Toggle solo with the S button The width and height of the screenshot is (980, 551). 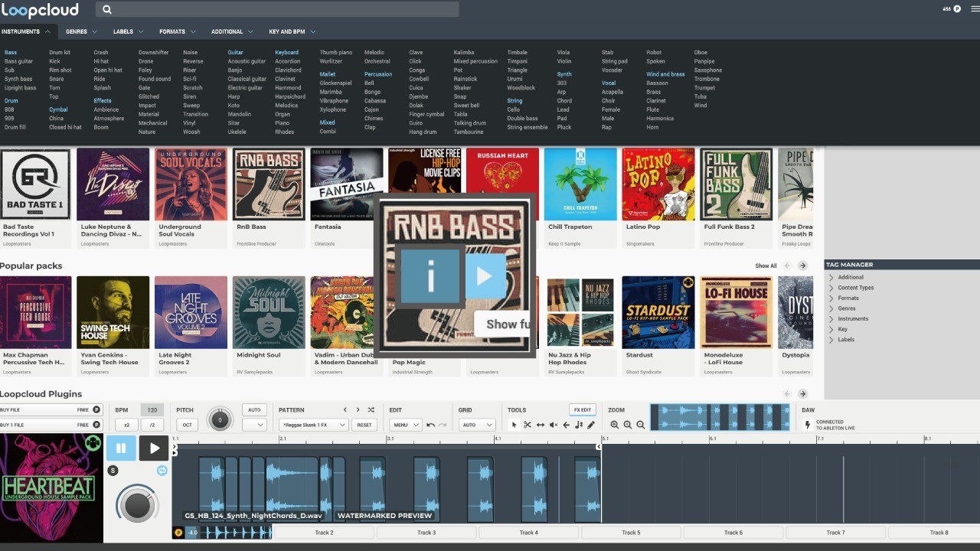coord(113,471)
